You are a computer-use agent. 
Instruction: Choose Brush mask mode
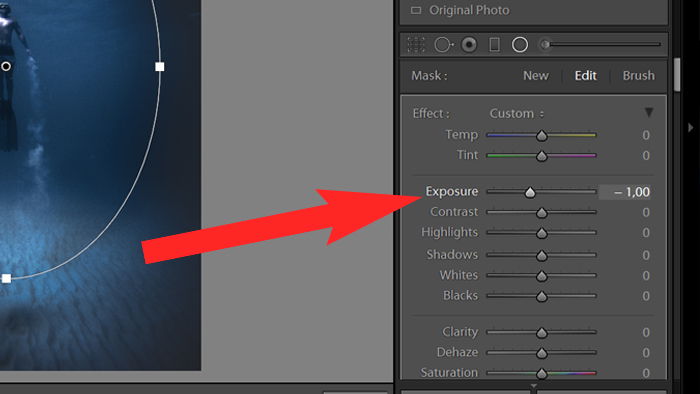click(x=638, y=75)
